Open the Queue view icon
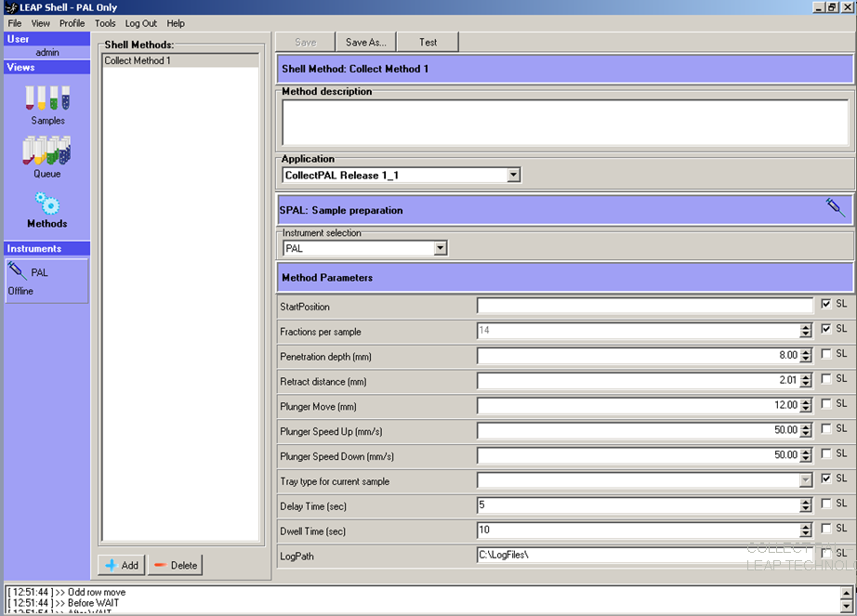The image size is (857, 616). [x=47, y=151]
